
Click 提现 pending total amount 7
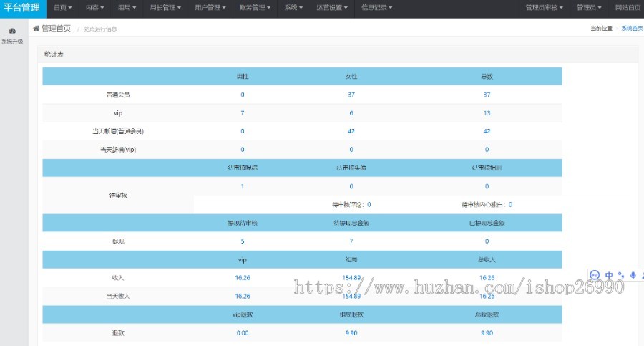[351, 241]
